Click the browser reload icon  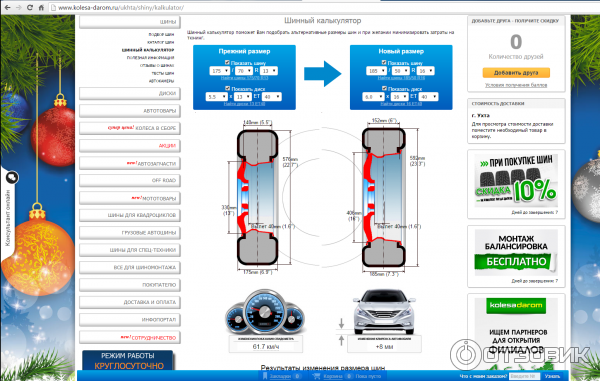[30, 7]
